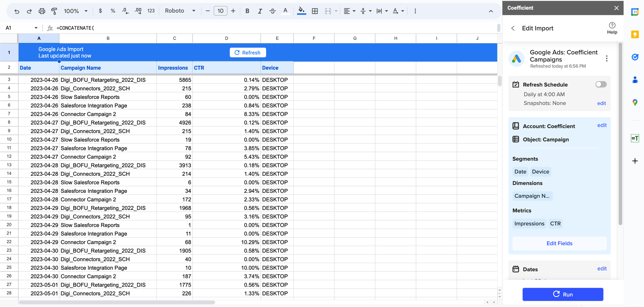Open Google Keep in side panel
Viewport: 644px width, 307px height.
(635, 35)
